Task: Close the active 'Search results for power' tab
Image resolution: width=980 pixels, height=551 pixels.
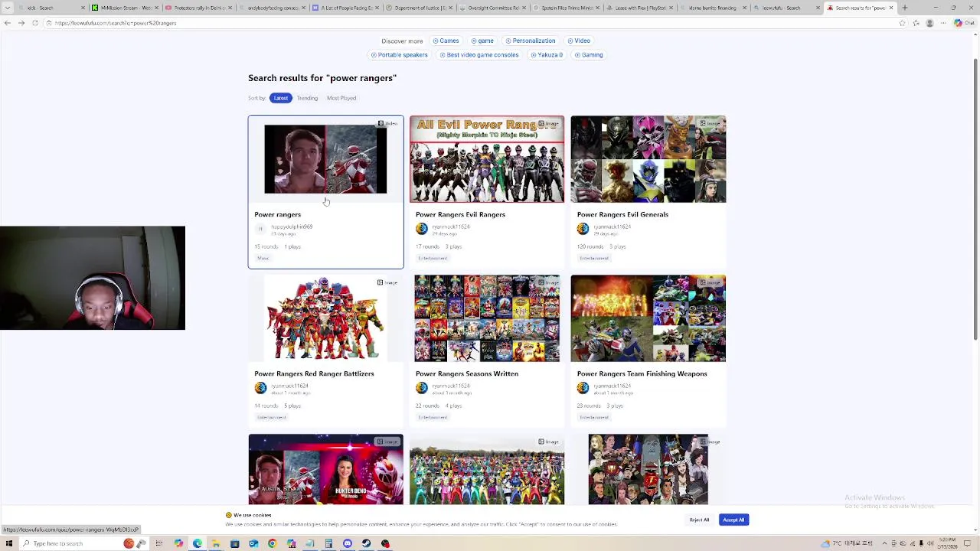Action: [x=891, y=8]
